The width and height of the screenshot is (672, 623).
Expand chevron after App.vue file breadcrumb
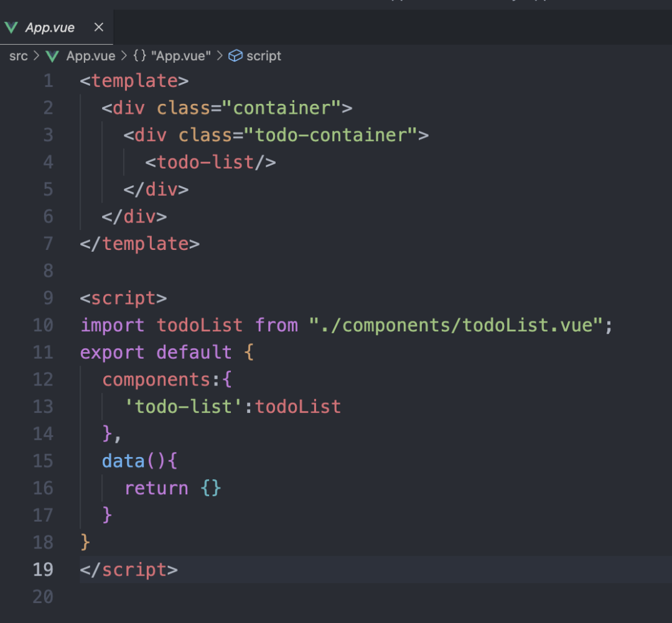pos(124,56)
